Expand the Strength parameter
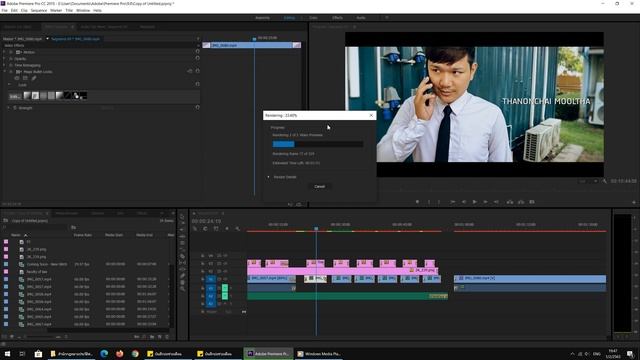The height and width of the screenshot is (360, 640). tap(9, 108)
